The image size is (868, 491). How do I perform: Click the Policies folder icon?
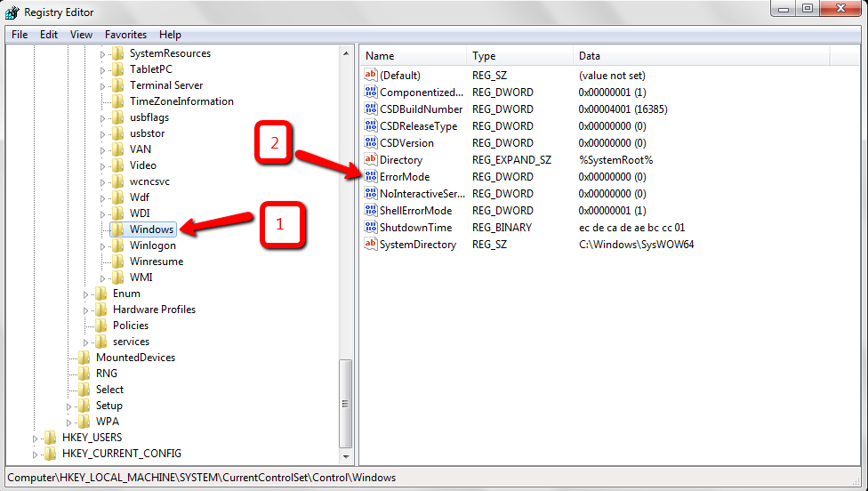(x=100, y=326)
